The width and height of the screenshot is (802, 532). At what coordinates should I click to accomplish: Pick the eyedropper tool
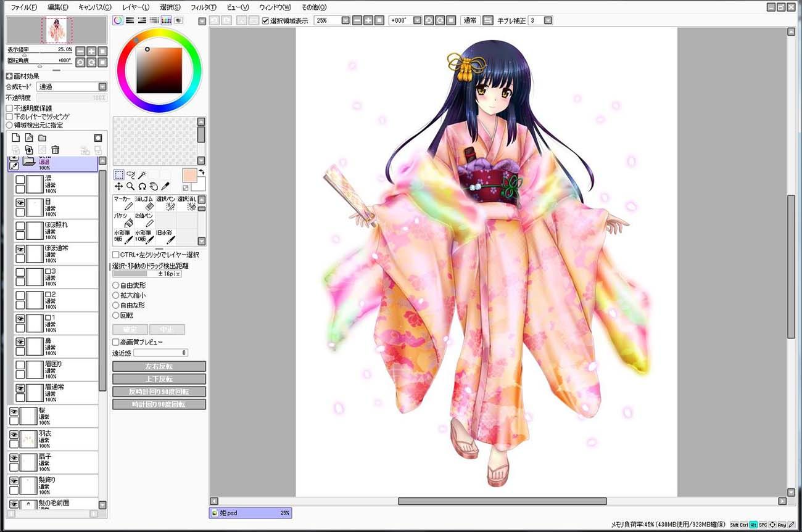(165, 186)
